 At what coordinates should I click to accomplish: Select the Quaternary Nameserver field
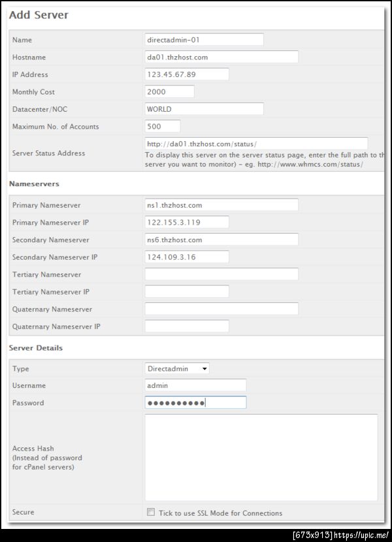[221, 309]
